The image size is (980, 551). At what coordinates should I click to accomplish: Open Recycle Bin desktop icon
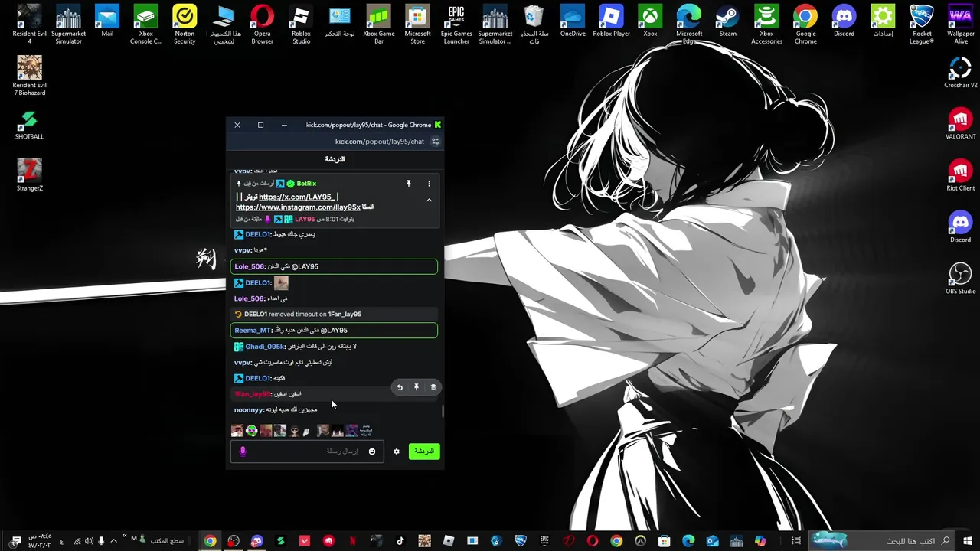(534, 24)
